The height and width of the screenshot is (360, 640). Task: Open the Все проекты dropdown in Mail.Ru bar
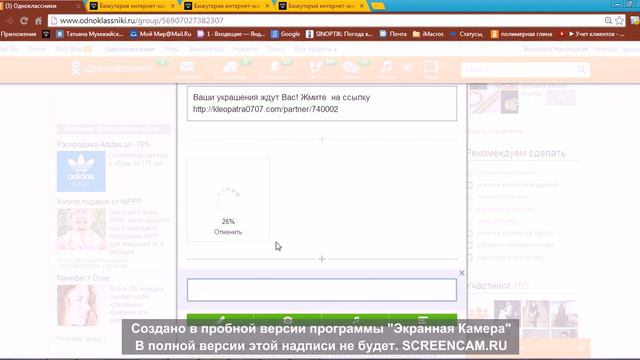tap(316, 49)
